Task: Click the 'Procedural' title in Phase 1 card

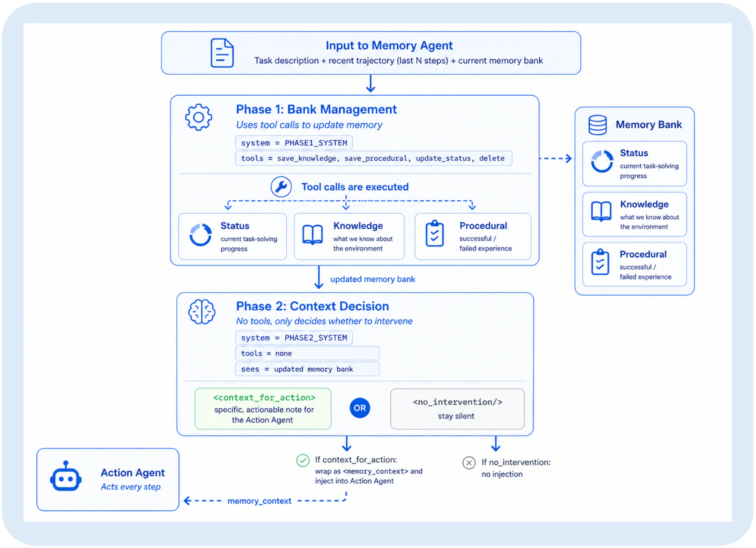Action: pyautogui.click(x=483, y=226)
